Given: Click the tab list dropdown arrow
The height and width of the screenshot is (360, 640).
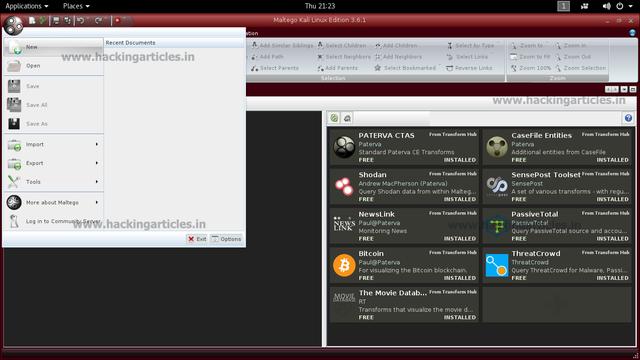Looking at the screenshot, I should point(624,89).
